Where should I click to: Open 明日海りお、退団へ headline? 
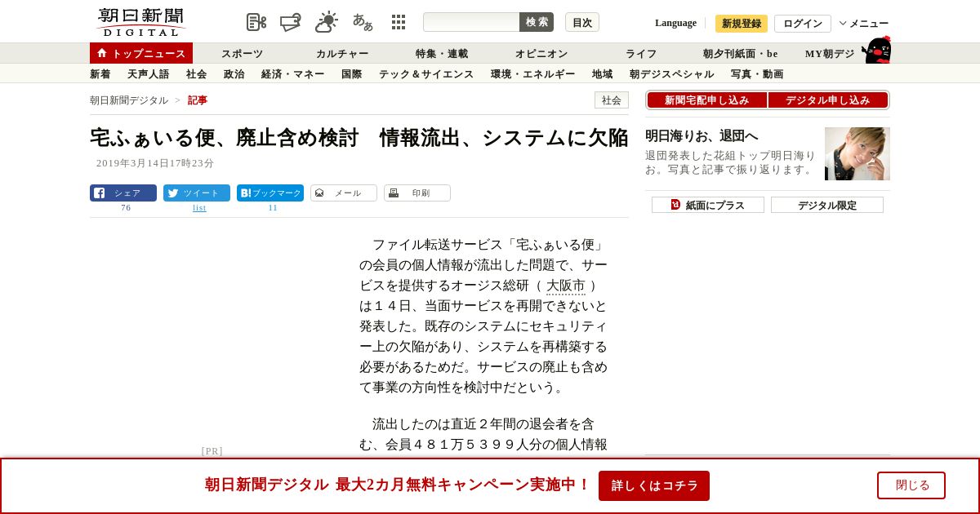[x=702, y=135]
